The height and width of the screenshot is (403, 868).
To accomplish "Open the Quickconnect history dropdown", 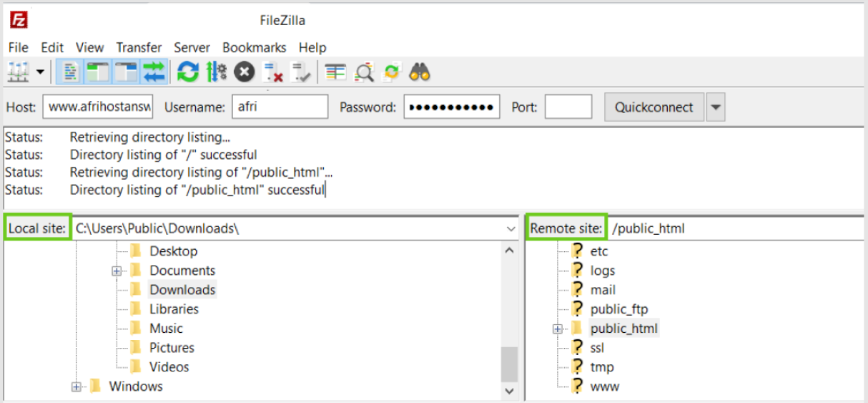I will pyautogui.click(x=716, y=108).
